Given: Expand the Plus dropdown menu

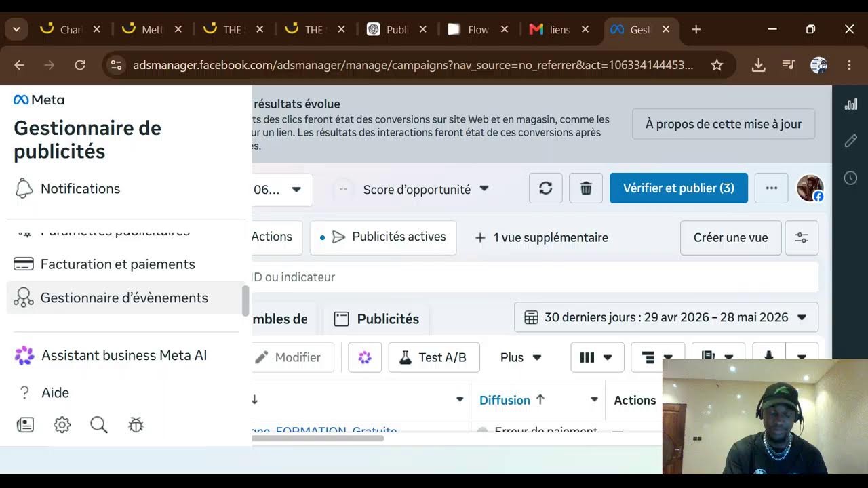Looking at the screenshot, I should pyautogui.click(x=521, y=357).
